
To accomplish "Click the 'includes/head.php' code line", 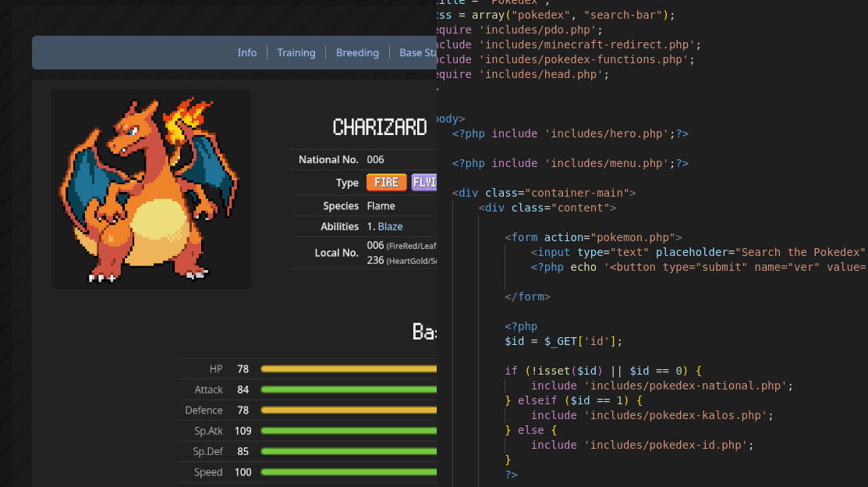I will pos(523,74).
